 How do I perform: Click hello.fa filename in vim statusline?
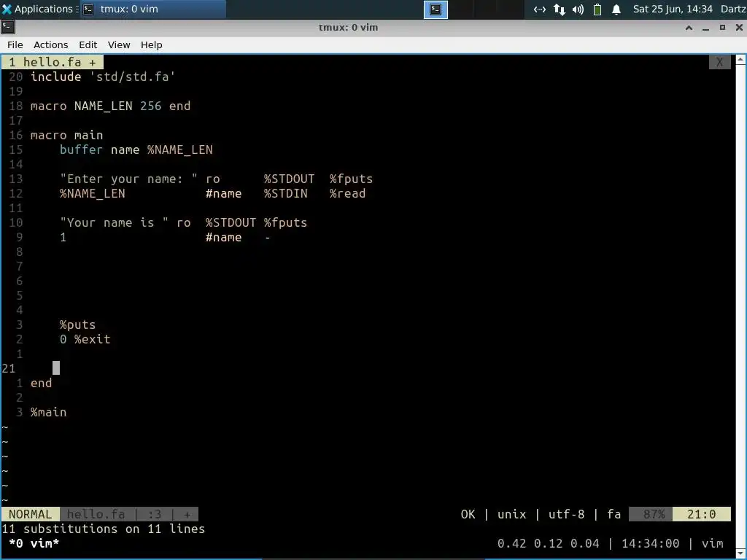[96, 514]
